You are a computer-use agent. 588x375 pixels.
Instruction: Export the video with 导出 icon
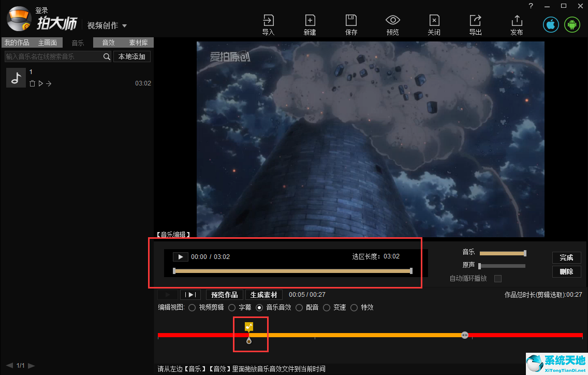point(475,24)
